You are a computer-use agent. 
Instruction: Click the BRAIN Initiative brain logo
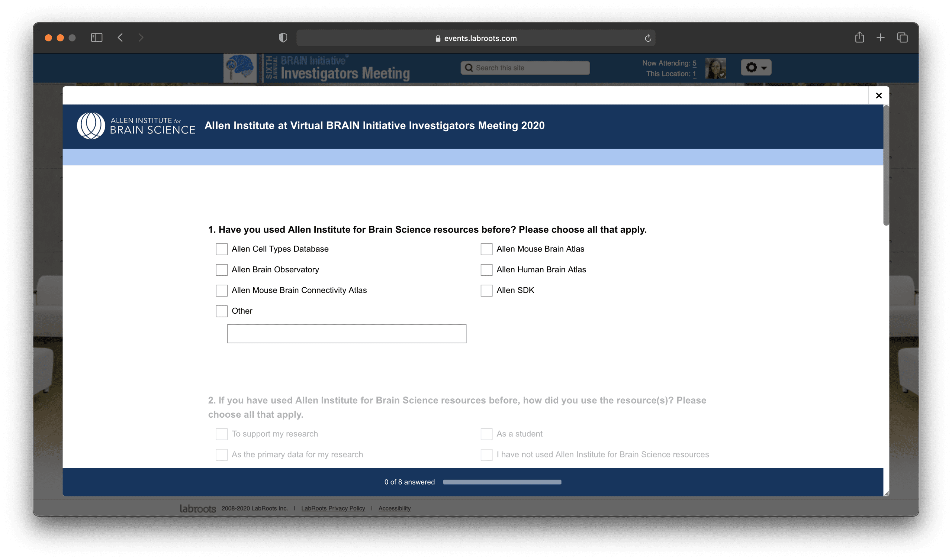coord(240,68)
